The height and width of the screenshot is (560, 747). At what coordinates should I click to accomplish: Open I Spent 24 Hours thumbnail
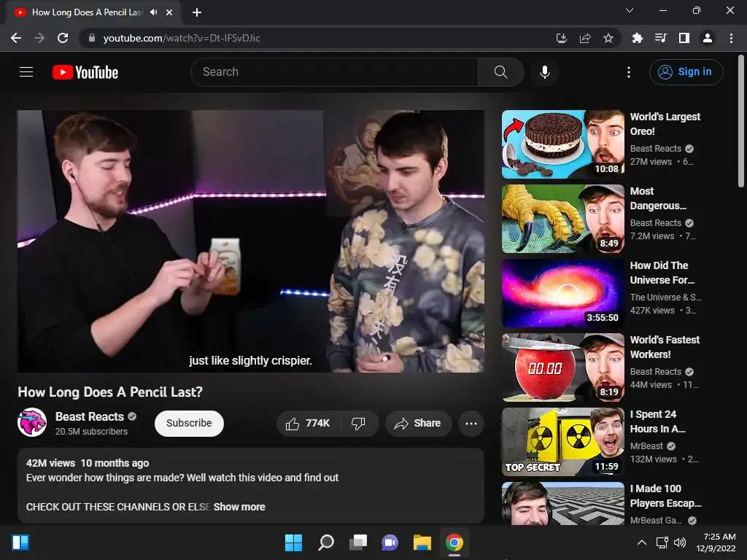[x=562, y=442]
